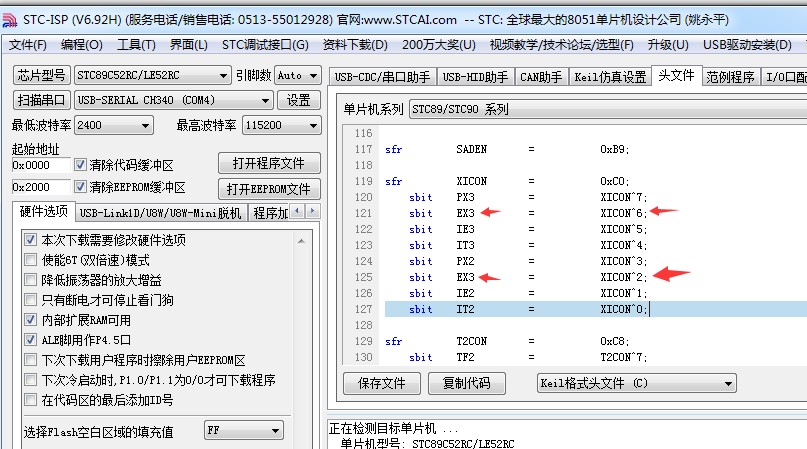Open the 视频教学/技术论坛/选型(F) menu
Viewport: 807px width, 449px height.
562,45
